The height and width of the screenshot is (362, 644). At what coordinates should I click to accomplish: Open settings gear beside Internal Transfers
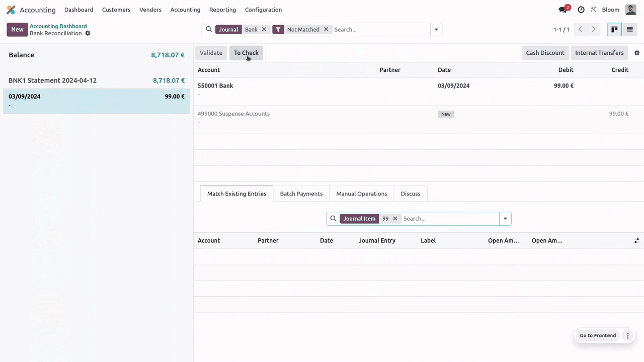point(636,53)
